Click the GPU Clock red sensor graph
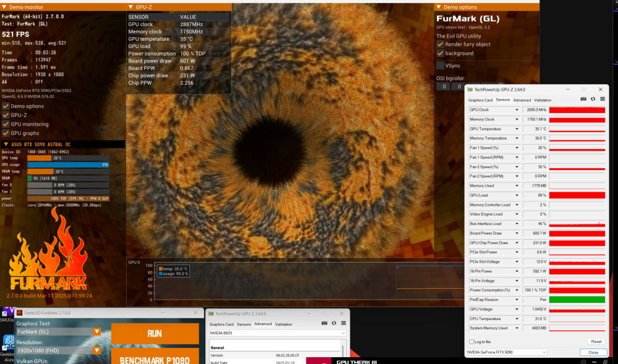 coord(577,110)
